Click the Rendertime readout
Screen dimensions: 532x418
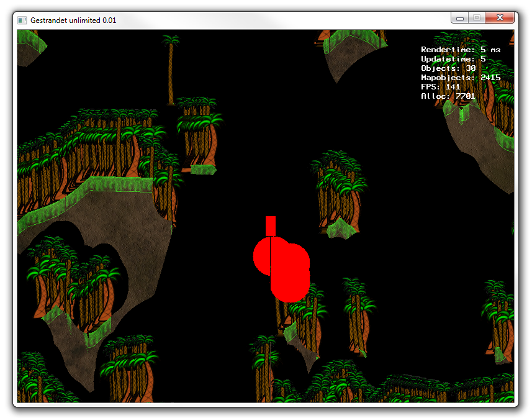point(460,50)
